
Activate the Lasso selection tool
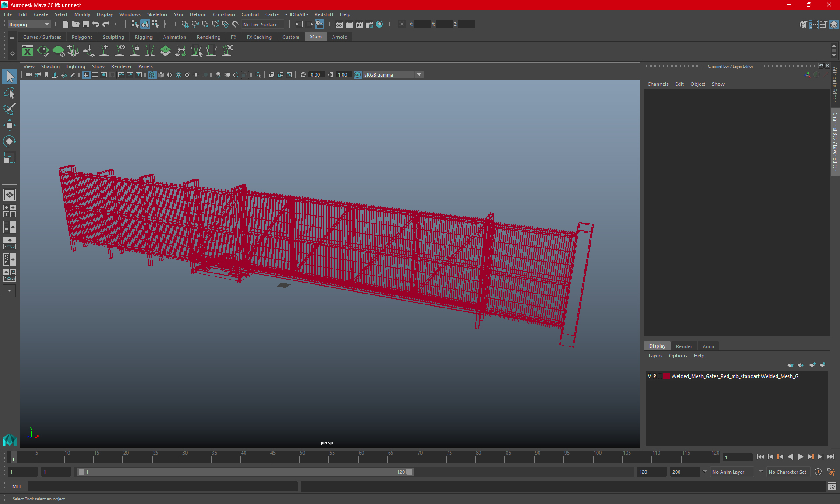10,93
